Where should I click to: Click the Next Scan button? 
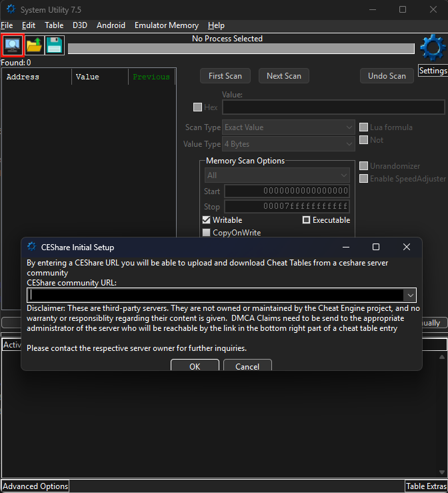(284, 76)
